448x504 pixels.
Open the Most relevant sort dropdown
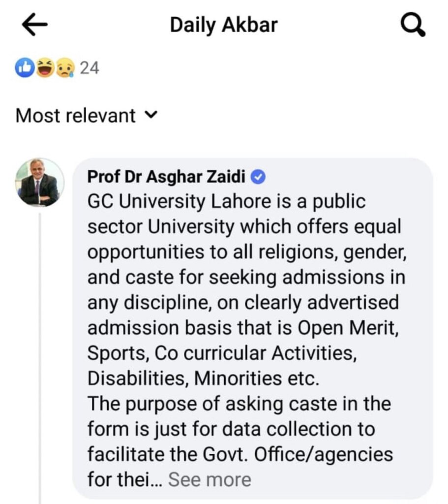click(76, 116)
